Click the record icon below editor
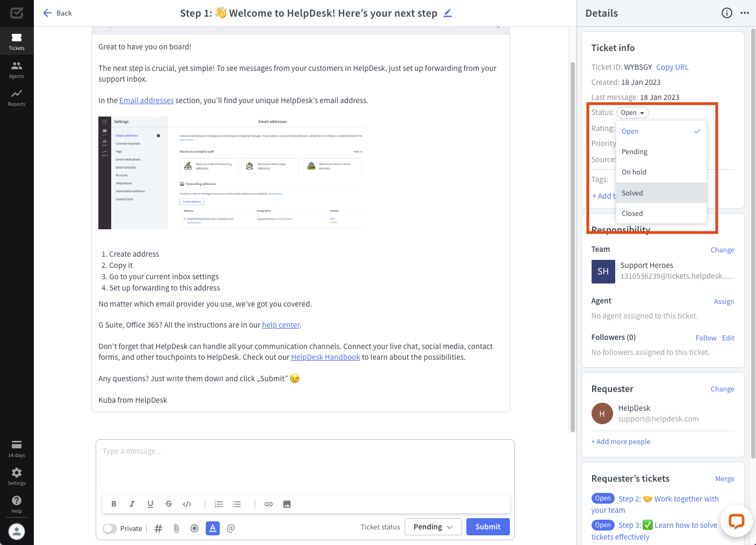Viewport: 756px width, 545px height. pos(195,528)
